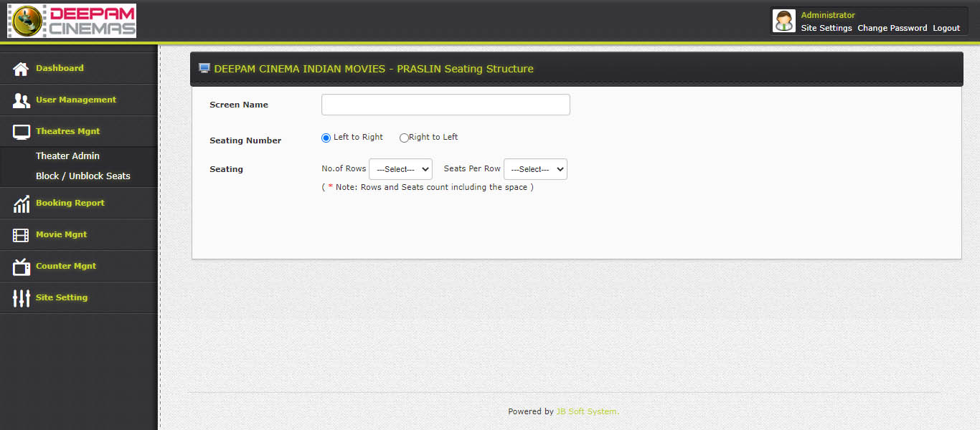
Task: Click the User Management people icon
Action: coord(21,100)
